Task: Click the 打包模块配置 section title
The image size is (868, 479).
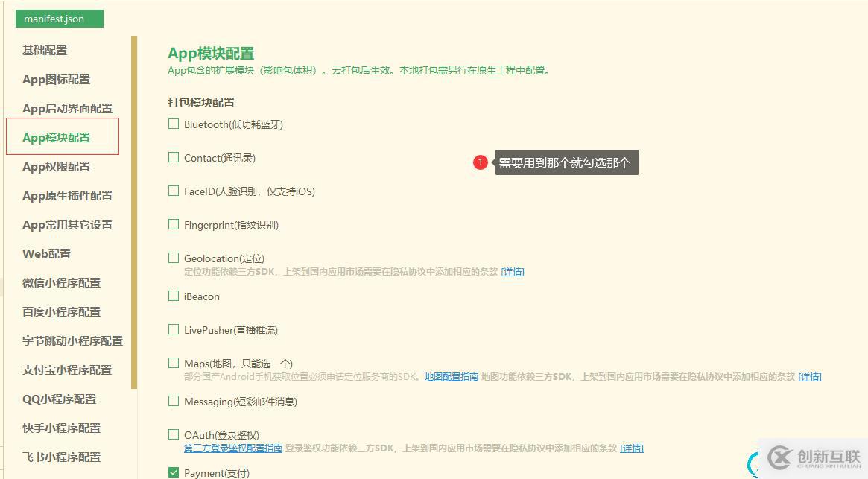Action: point(201,103)
